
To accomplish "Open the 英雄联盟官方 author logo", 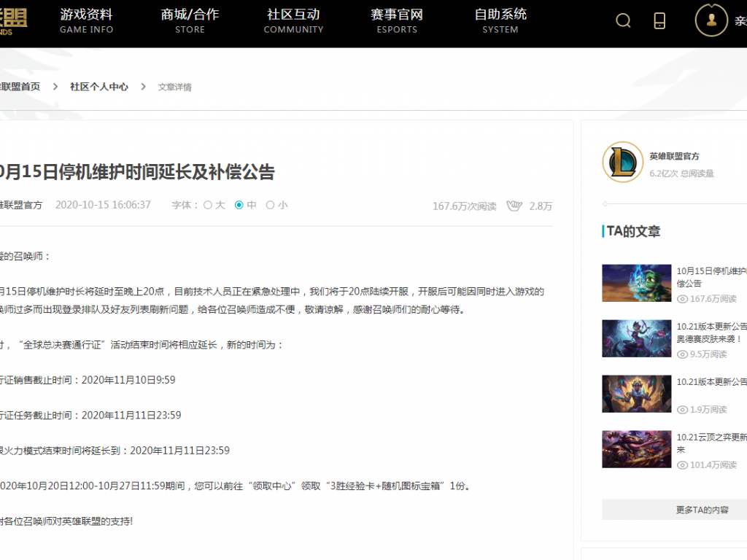I will click(623, 162).
